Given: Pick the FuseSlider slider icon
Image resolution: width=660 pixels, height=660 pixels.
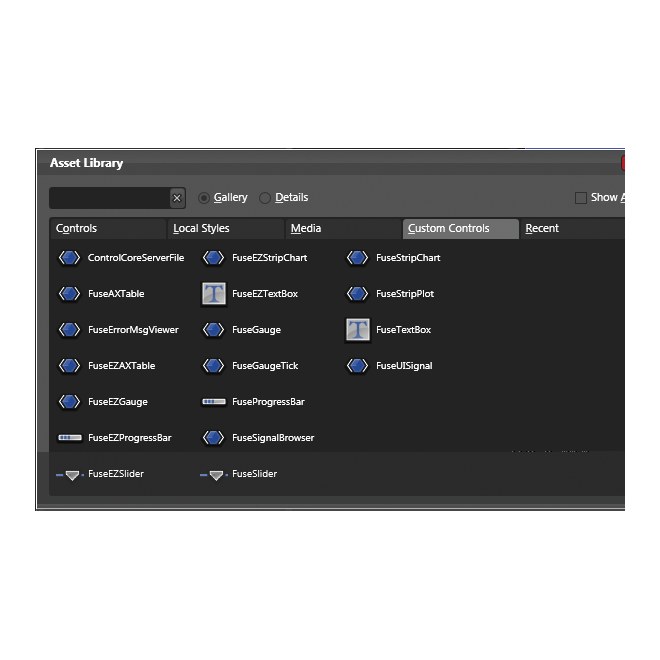Looking at the screenshot, I should point(214,475).
